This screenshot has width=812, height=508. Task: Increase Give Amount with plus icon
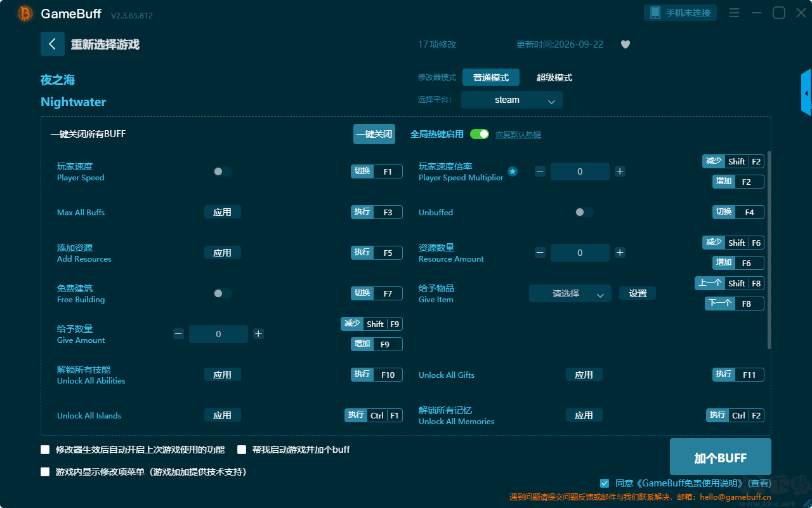(258, 334)
